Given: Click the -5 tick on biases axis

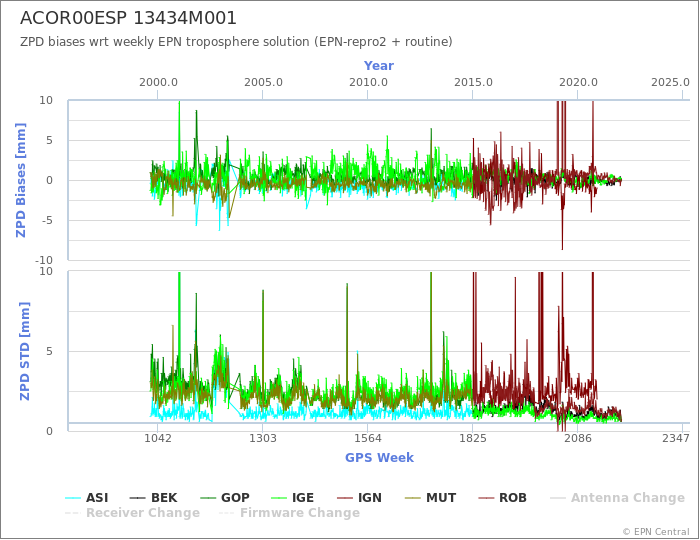Looking at the screenshot, I should [46, 220].
